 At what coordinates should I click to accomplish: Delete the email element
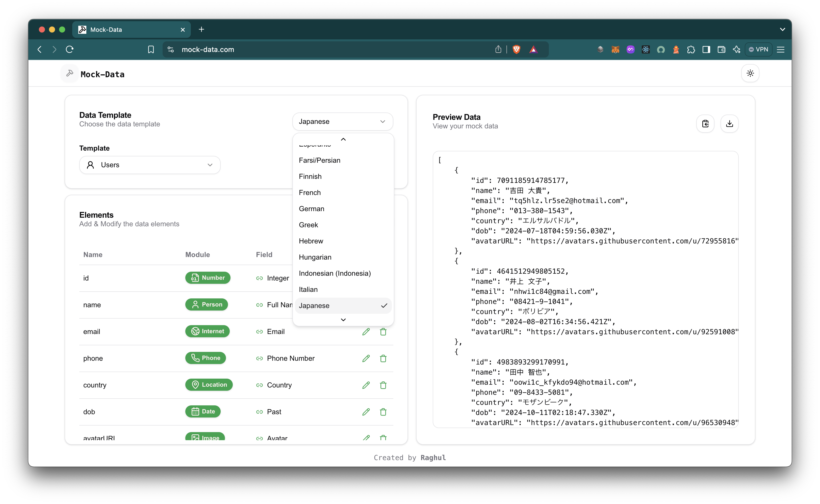click(383, 332)
